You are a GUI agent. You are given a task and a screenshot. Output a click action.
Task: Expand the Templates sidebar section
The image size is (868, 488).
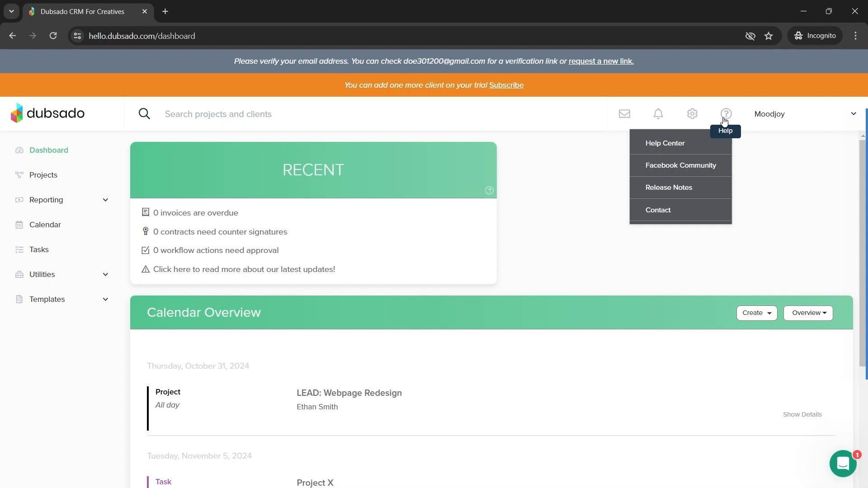pyautogui.click(x=105, y=299)
